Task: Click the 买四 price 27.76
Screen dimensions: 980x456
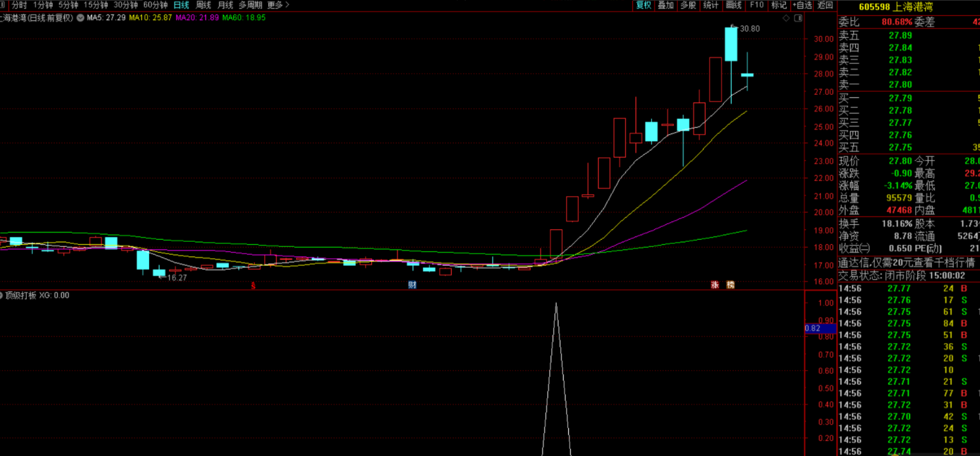Action: click(900, 135)
